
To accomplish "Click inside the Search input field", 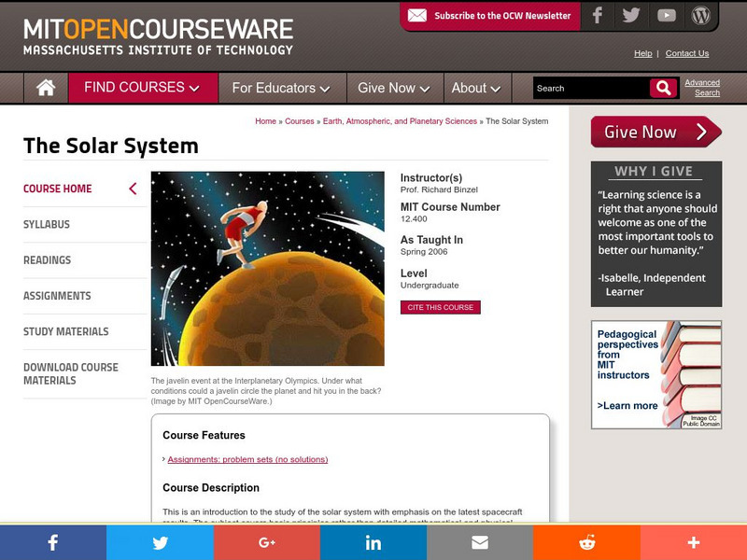I will pyautogui.click(x=591, y=88).
